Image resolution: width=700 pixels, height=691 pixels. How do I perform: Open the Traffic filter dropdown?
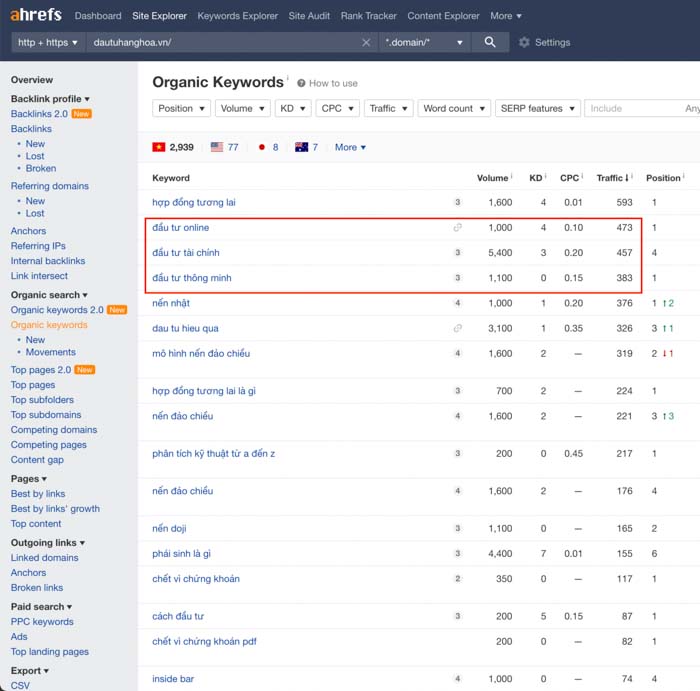(388, 108)
